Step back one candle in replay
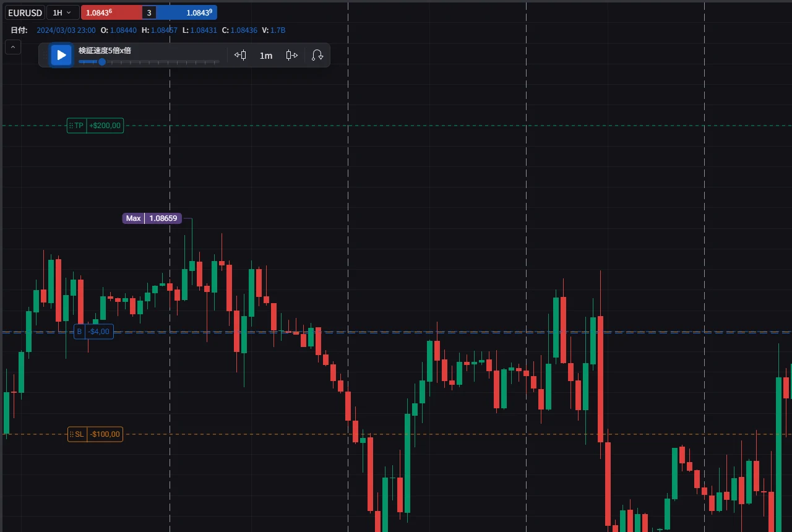This screenshot has width=792, height=532. pos(240,55)
